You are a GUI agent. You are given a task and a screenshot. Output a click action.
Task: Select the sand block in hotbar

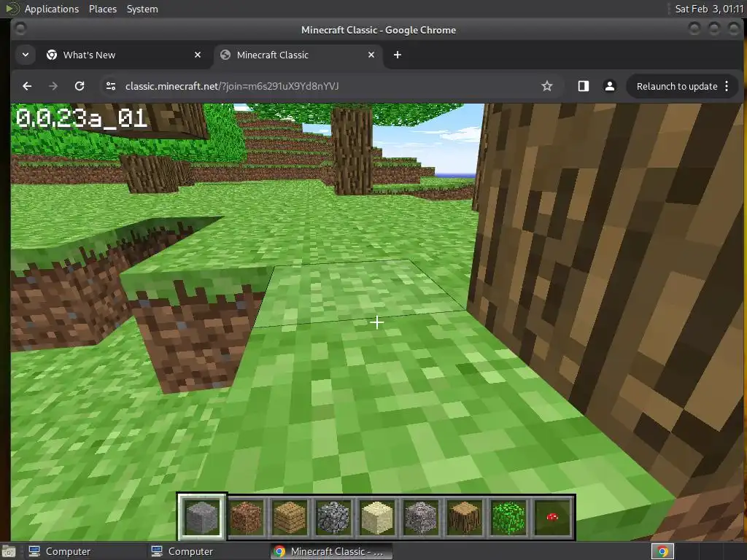tap(377, 517)
